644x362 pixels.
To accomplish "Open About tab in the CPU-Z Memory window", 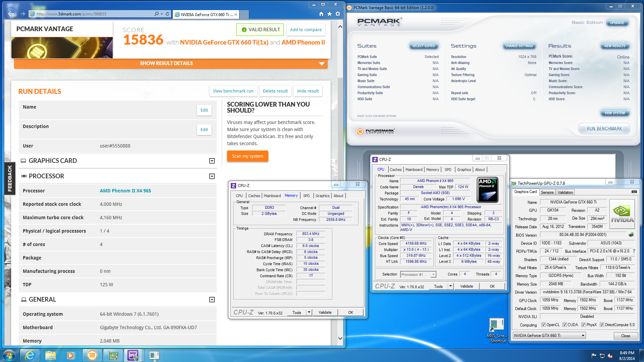I will [338, 196].
